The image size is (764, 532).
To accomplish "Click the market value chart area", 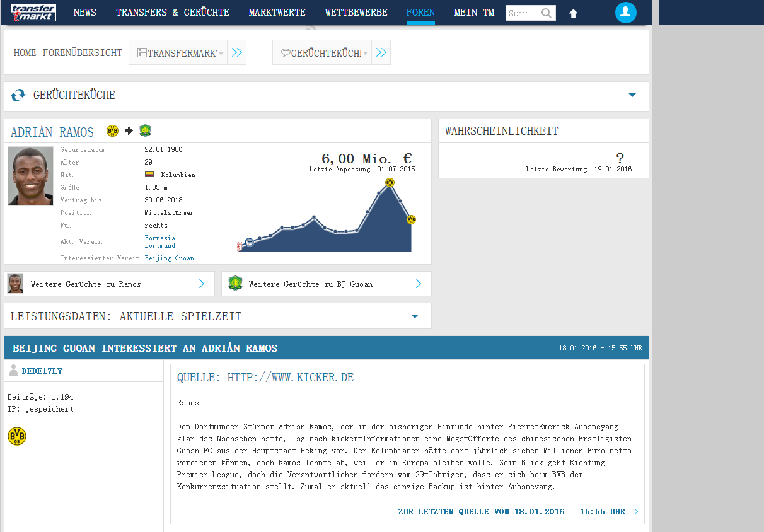I will pos(327,216).
